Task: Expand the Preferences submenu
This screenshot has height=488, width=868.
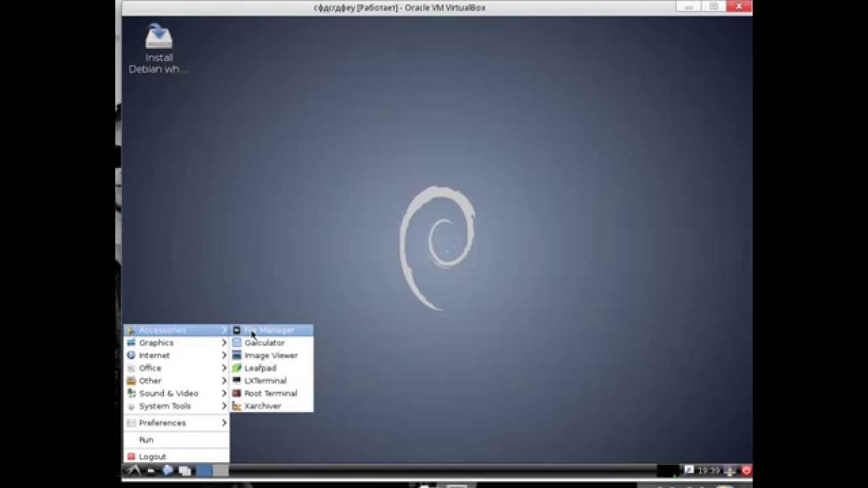Action: click(176, 423)
